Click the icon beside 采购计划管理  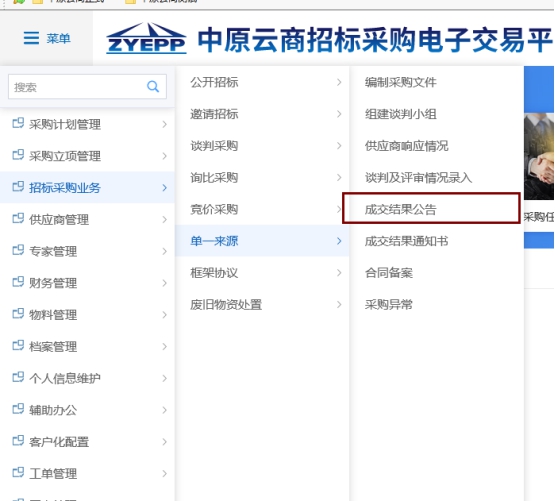tap(18, 123)
